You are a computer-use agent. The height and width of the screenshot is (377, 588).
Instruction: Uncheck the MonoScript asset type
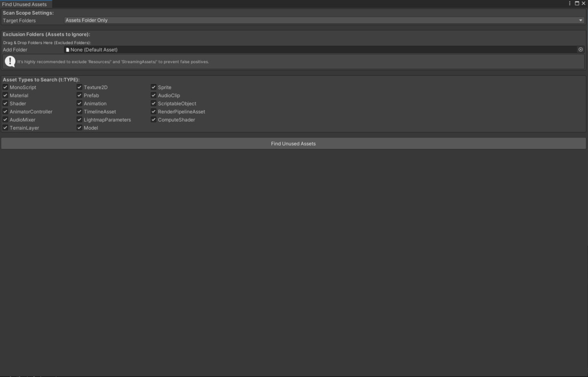tap(5, 87)
